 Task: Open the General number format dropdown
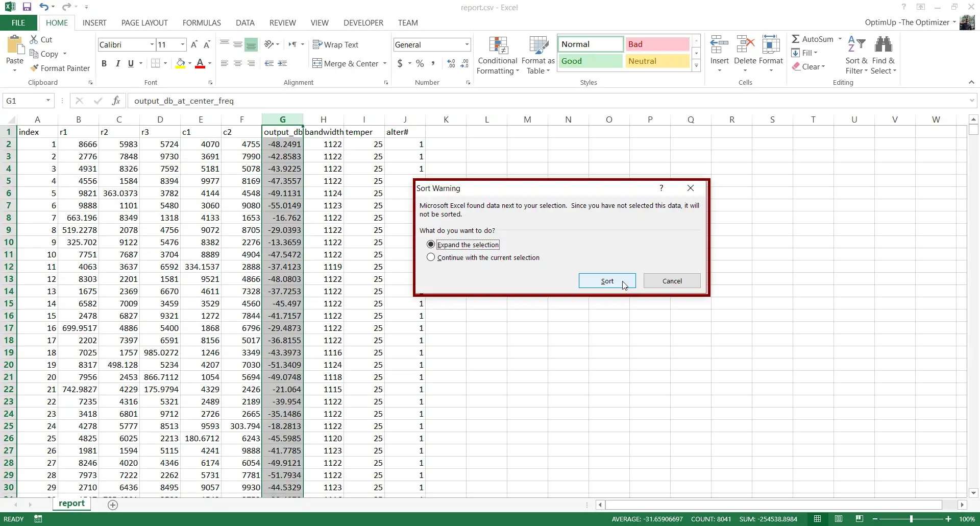pyautogui.click(x=467, y=44)
